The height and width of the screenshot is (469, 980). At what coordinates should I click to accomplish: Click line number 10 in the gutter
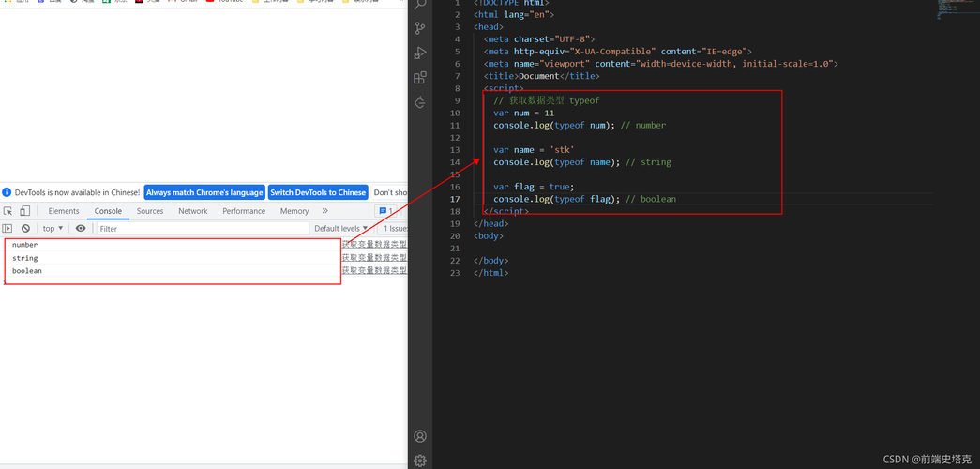pyautogui.click(x=455, y=113)
